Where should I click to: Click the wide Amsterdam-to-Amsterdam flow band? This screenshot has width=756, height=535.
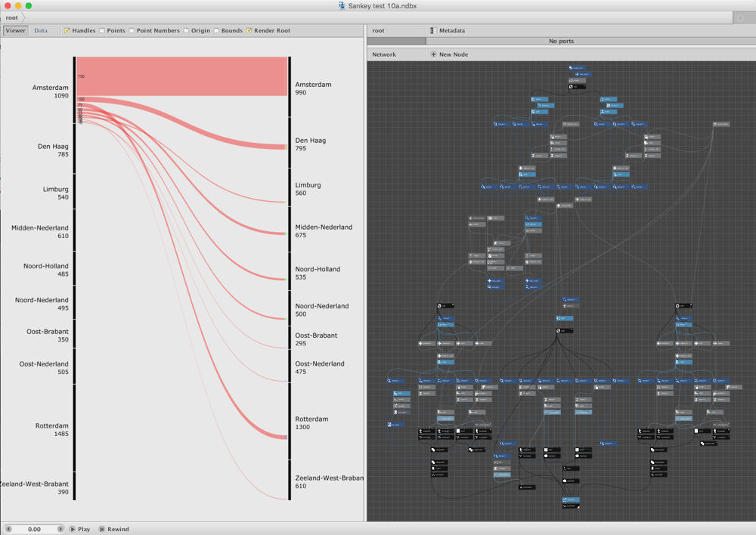tap(182, 76)
